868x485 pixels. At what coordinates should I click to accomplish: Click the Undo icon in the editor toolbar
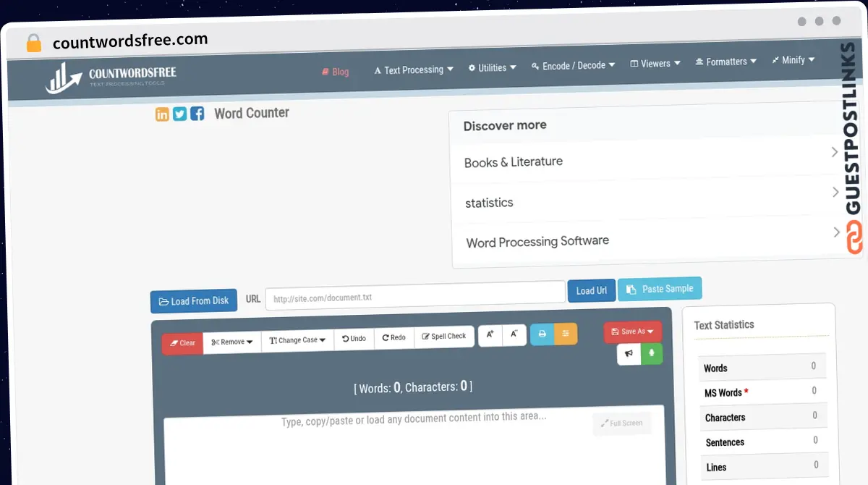(354, 336)
